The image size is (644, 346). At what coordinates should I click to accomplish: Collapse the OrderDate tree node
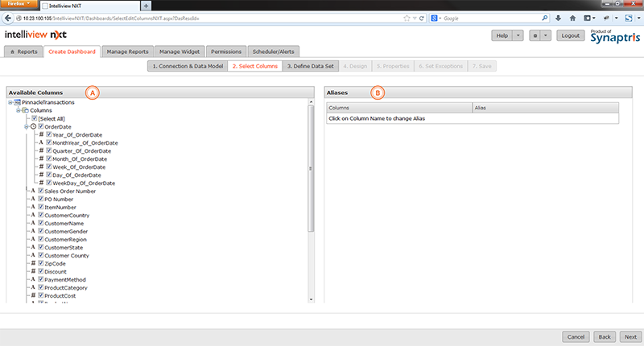(27, 126)
